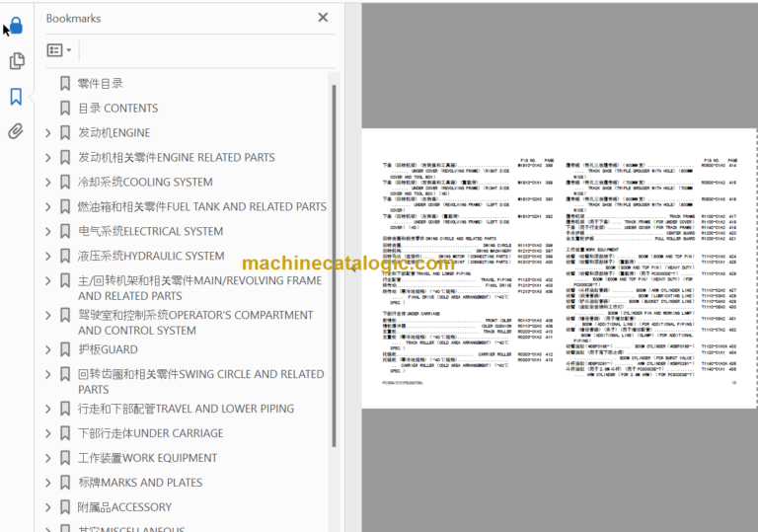This screenshot has width=758, height=532.
Task: Open 发动机相关零件ENGINE RELATED PARTS bookmark
Action: click(x=177, y=157)
